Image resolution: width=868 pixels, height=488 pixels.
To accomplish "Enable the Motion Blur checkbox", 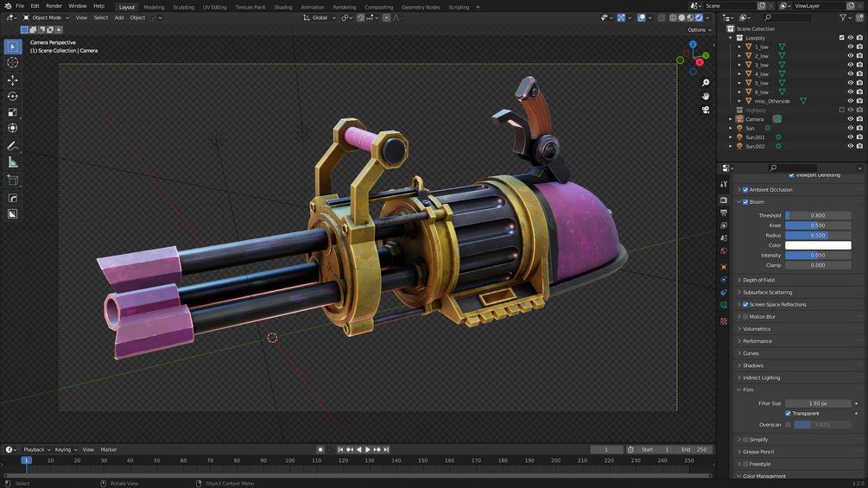I will click(745, 317).
